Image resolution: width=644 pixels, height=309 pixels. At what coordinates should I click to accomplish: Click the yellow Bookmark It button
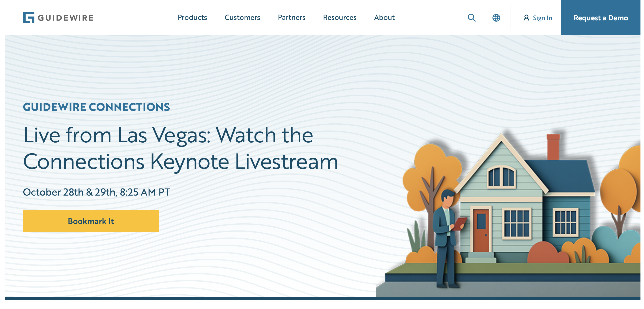coord(91,221)
